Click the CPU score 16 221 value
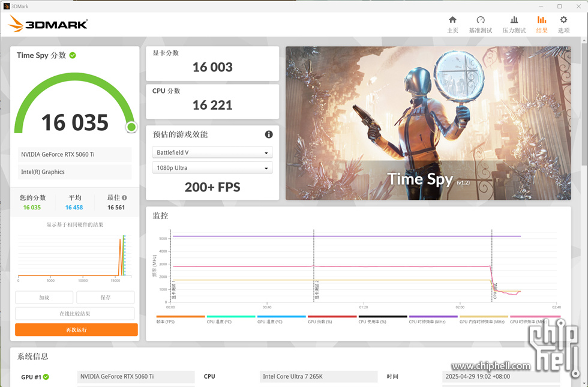 tap(212, 105)
